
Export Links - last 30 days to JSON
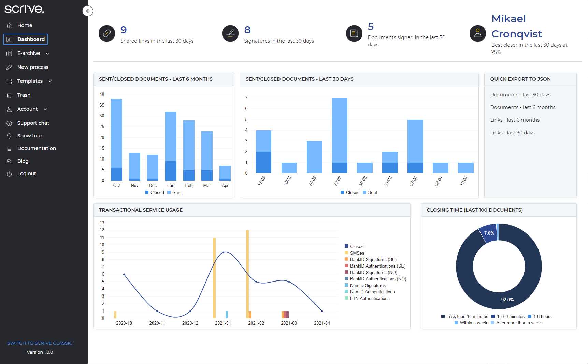pyautogui.click(x=512, y=133)
